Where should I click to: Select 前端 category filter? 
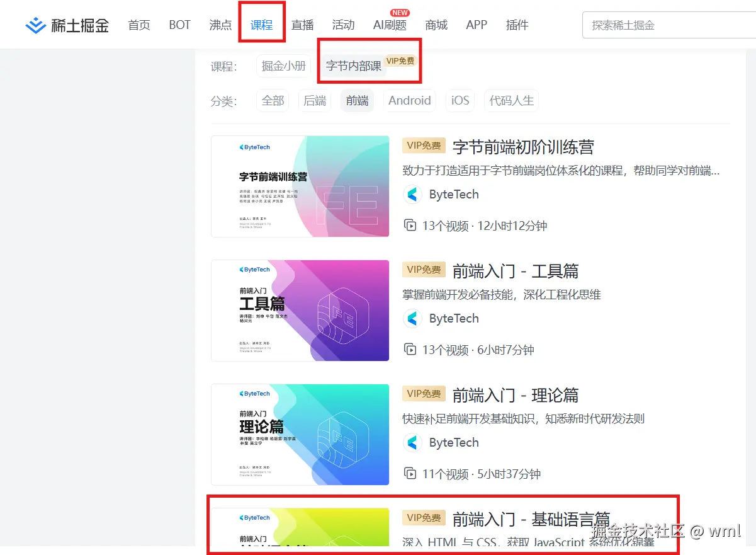[357, 101]
